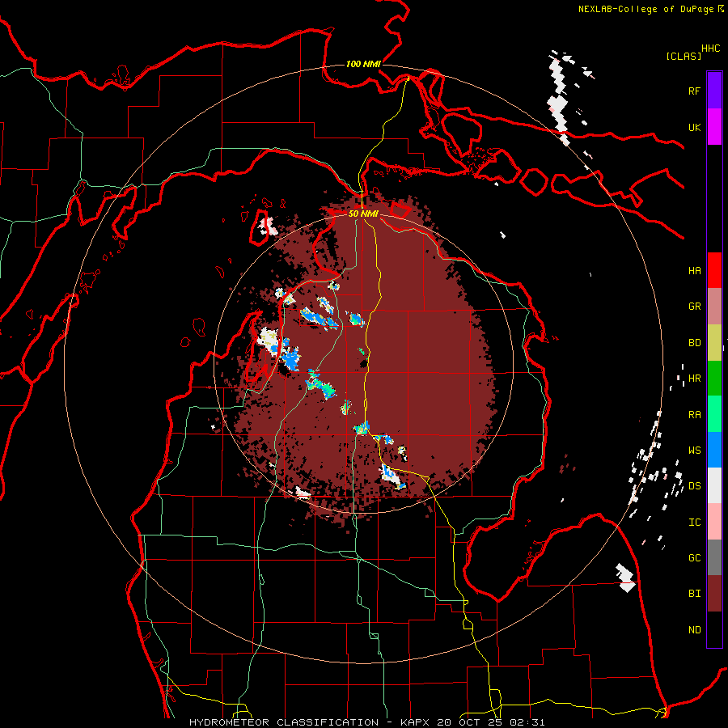
Task: Click the HHC product label
Action: click(x=710, y=49)
